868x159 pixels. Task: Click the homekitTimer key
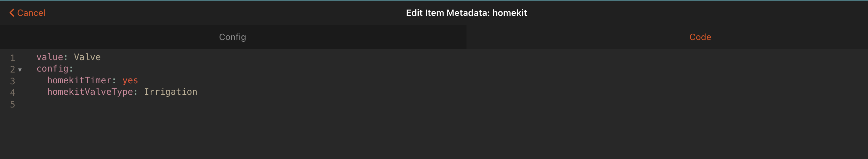(79, 80)
